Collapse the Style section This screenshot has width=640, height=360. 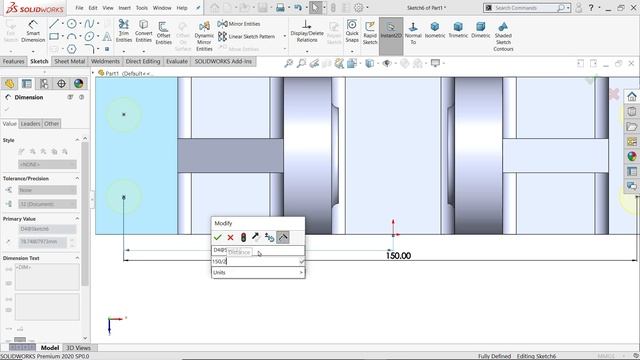77,140
